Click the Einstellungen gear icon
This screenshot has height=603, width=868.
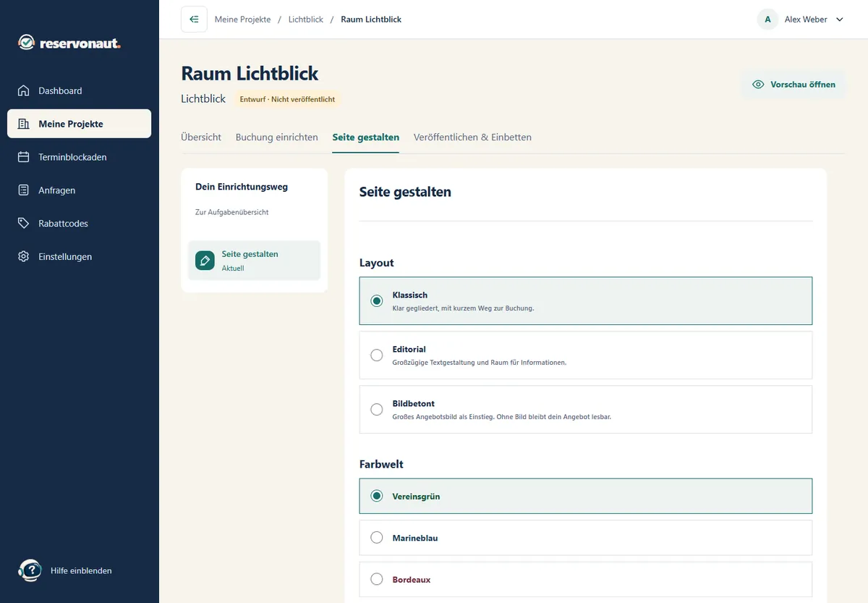[x=24, y=257]
